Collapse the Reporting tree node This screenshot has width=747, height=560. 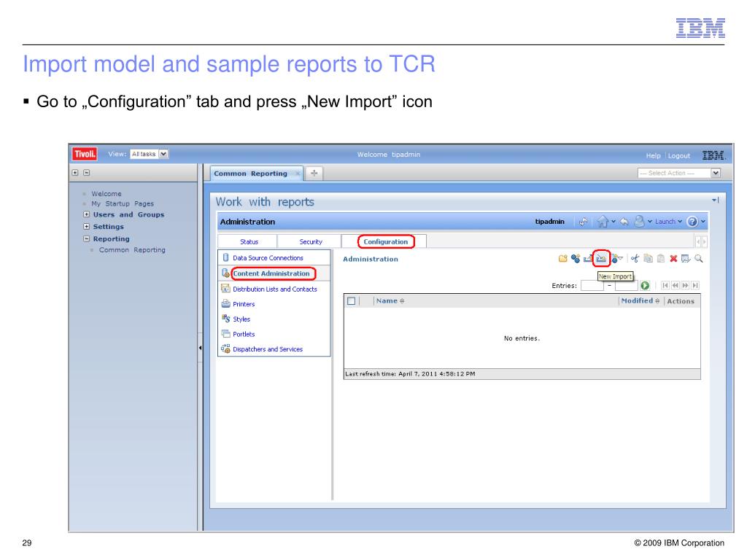(x=86, y=238)
